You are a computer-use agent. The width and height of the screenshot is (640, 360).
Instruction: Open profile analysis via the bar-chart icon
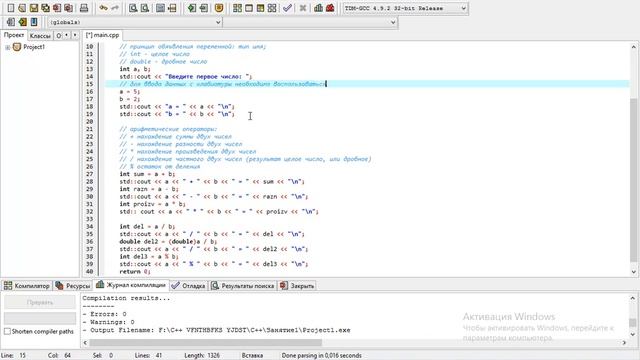318,8
